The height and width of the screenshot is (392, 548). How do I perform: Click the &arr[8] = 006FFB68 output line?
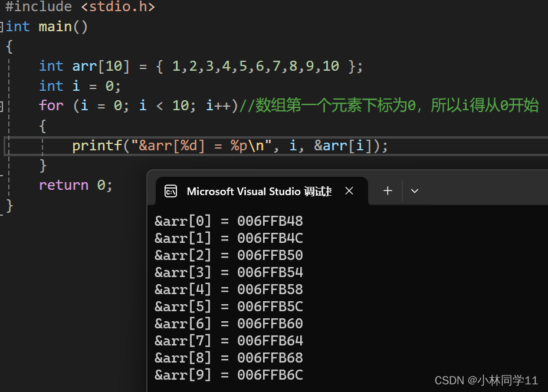[x=229, y=358]
